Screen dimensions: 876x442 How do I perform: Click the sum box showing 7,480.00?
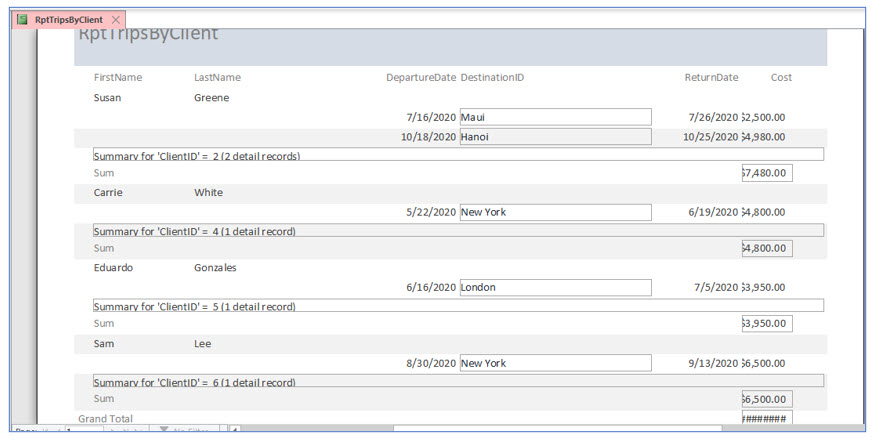tap(767, 173)
